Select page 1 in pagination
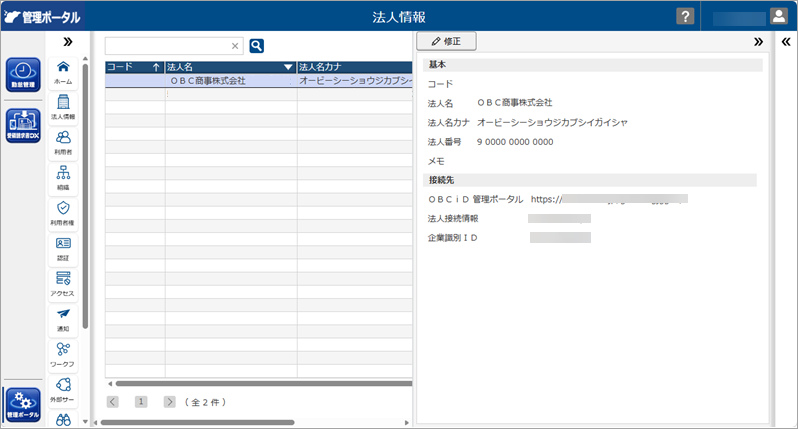This screenshot has height=429, width=798. 141,402
